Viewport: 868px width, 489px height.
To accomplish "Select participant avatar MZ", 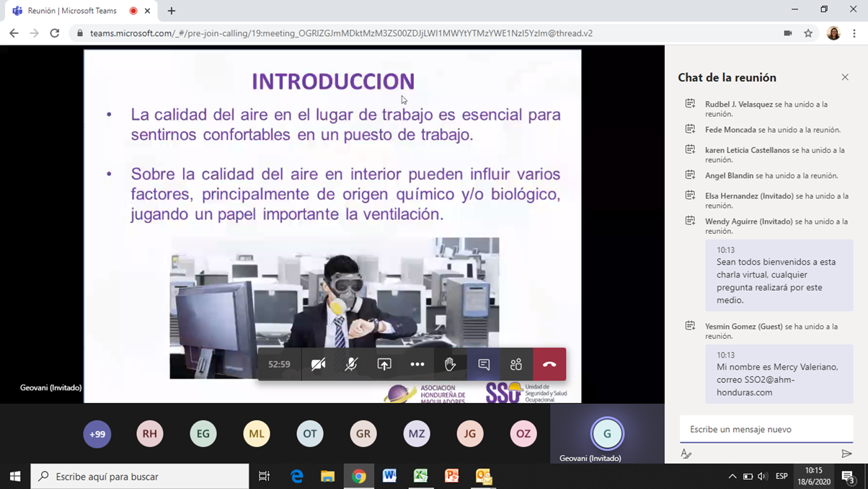I will pos(417,434).
